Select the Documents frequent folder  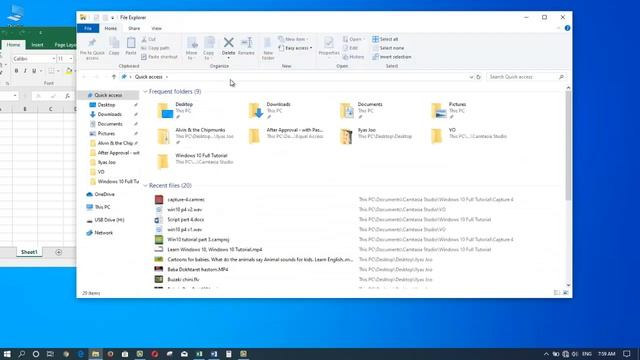click(361, 110)
